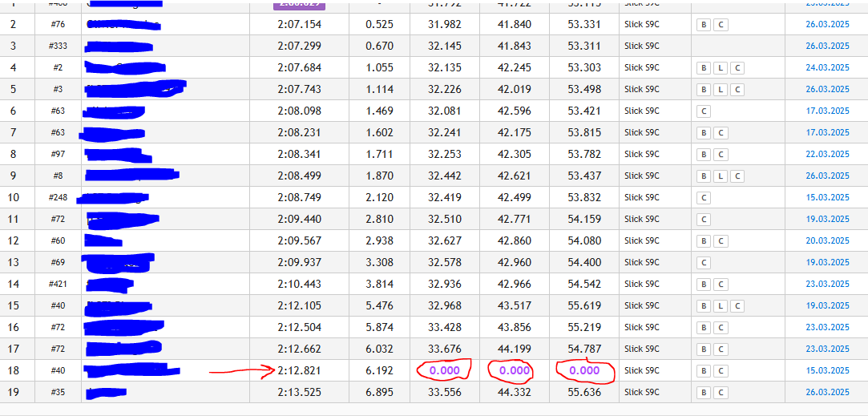Screen dimensions: 868x416
Task: Select the B badge in row 4 (2:07.684)
Action: tap(704, 68)
